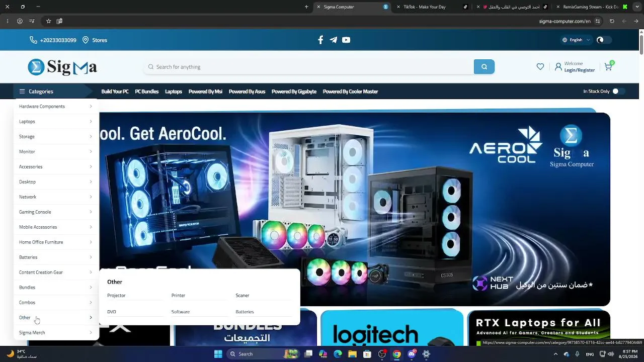Image resolution: width=644 pixels, height=362 pixels.
Task: Expand the Accessories category
Action: pos(56,167)
